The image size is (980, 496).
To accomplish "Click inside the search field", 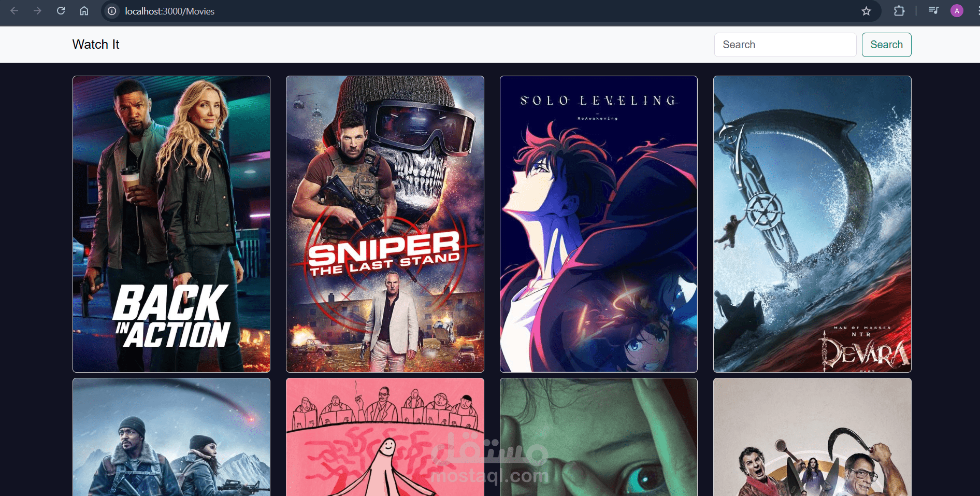I will [785, 45].
